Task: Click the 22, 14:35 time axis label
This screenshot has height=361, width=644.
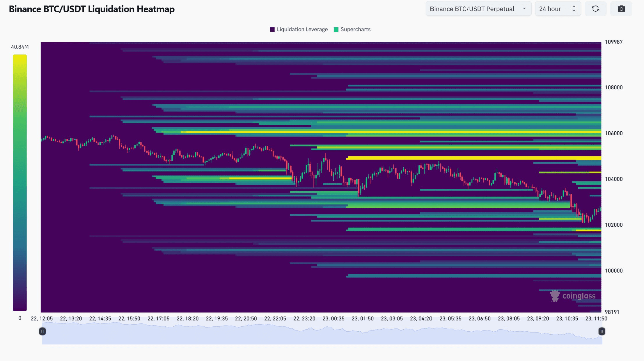Action: pyautogui.click(x=100, y=319)
